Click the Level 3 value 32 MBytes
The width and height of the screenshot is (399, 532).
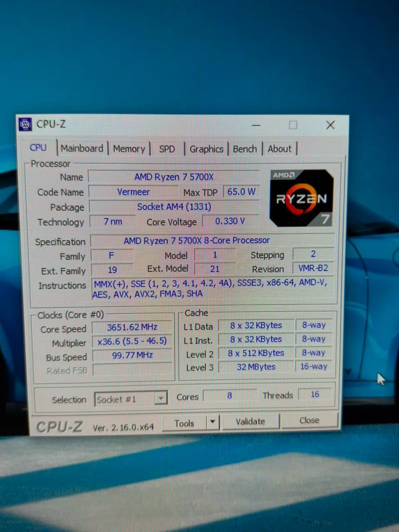tap(256, 367)
